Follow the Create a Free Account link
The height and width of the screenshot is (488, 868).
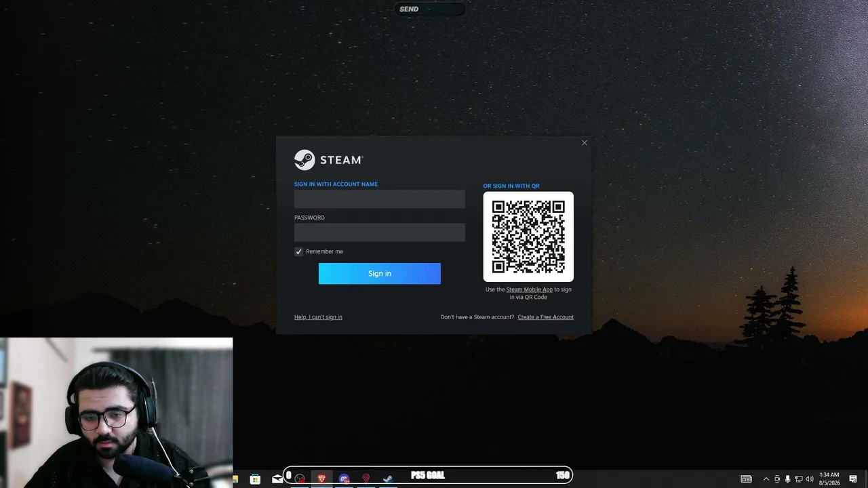[546, 317]
